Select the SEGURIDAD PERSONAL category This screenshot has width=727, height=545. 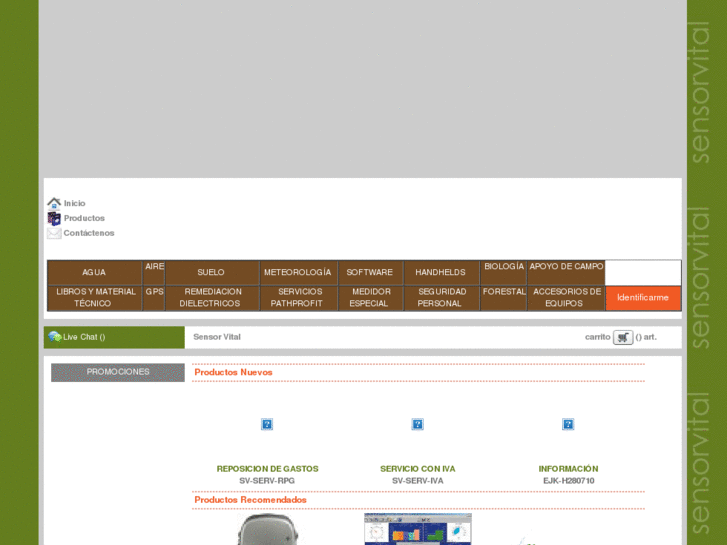click(440, 298)
